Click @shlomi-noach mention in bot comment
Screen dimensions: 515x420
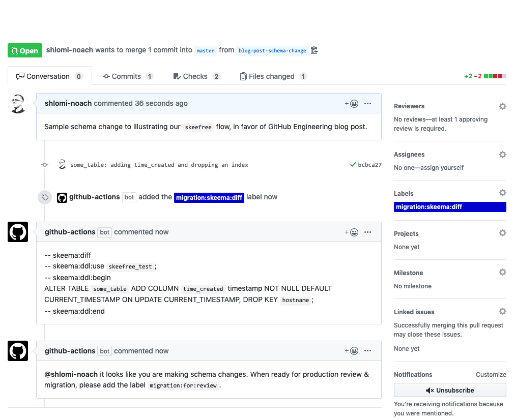tap(71, 374)
